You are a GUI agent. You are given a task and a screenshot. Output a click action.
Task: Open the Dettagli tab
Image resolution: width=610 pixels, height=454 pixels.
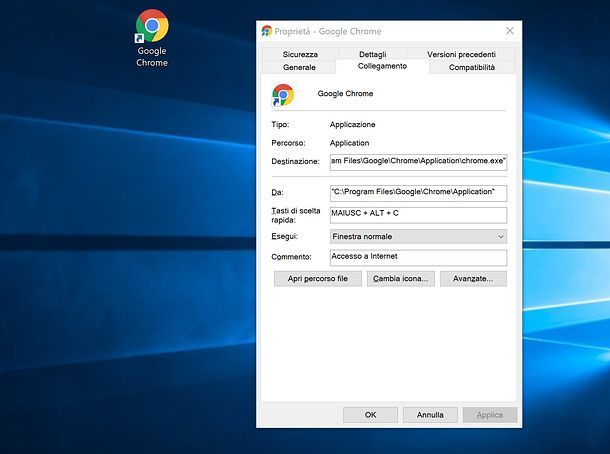click(372, 54)
